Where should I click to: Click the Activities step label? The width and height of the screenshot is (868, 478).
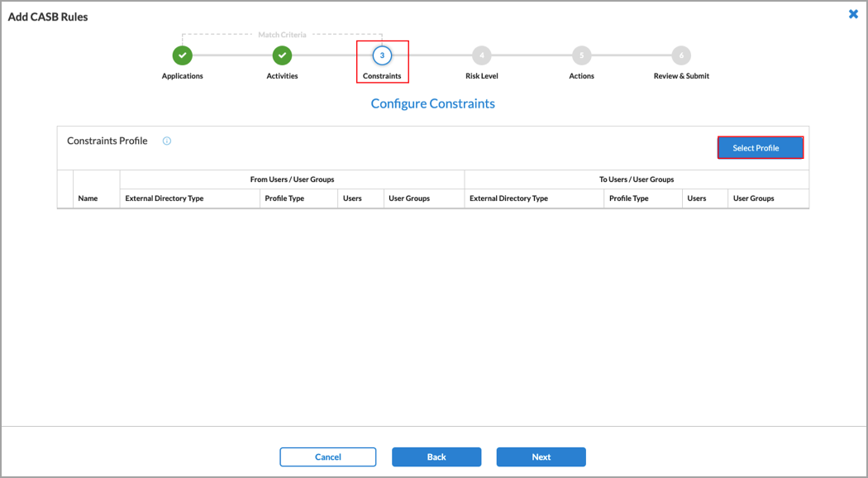282,76
